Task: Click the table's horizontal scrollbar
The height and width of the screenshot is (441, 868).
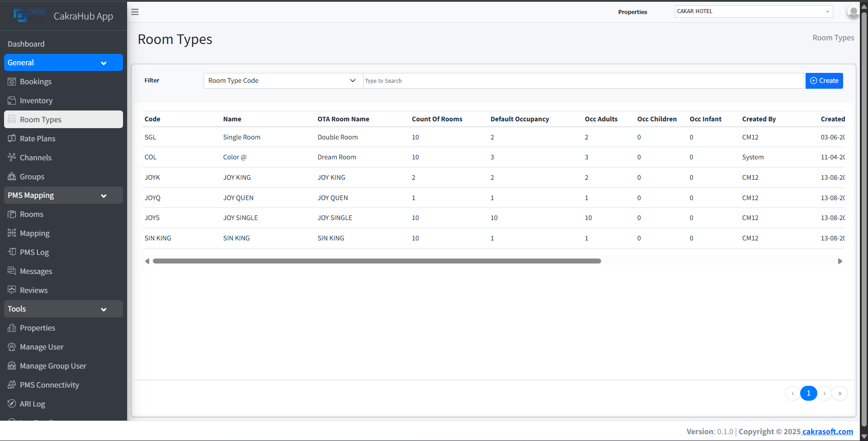Action: click(x=376, y=261)
